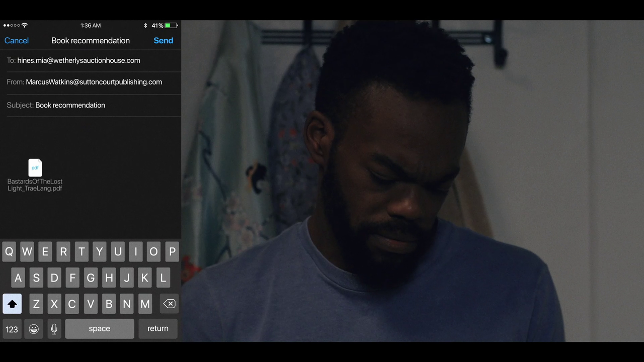Tap the Y key

(x=100, y=252)
